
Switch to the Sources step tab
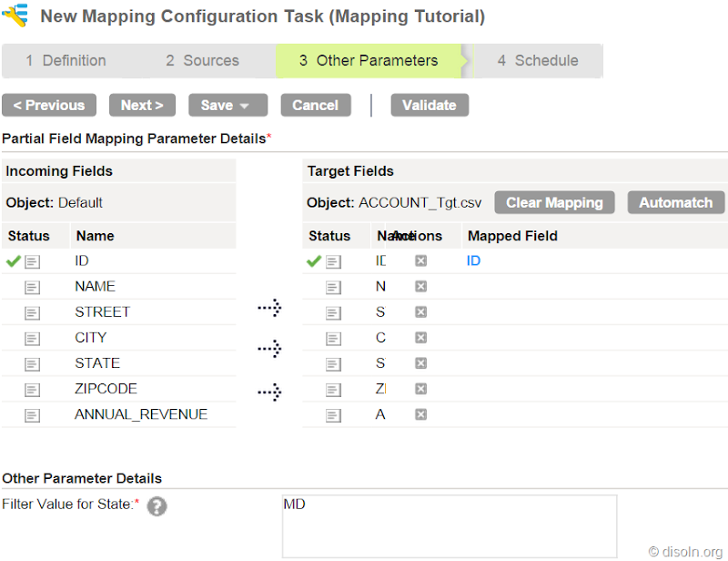coord(202,61)
